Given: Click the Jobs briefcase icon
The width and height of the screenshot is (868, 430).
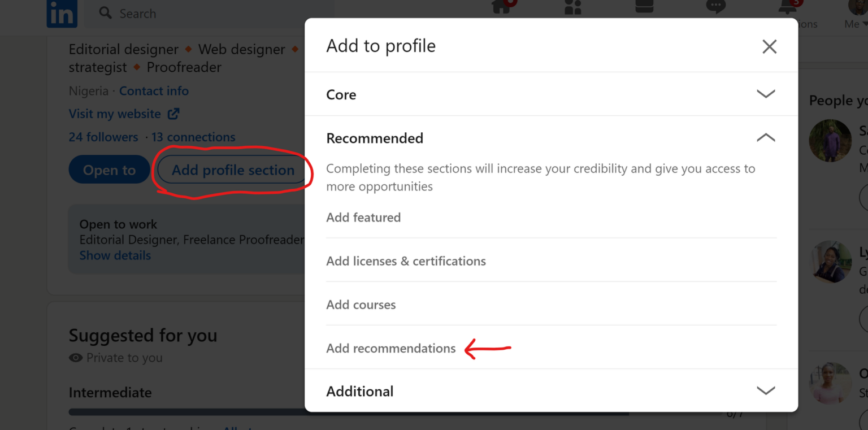Looking at the screenshot, I should [x=644, y=8].
